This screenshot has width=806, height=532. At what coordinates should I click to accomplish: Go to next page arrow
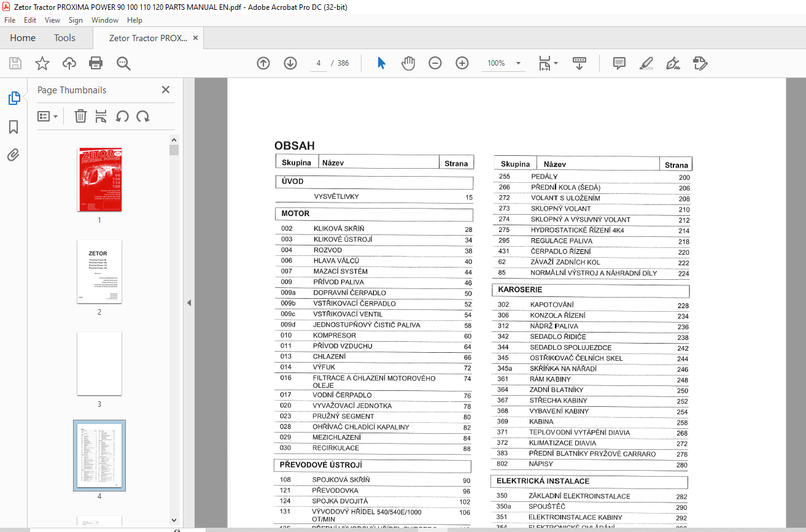290,63
